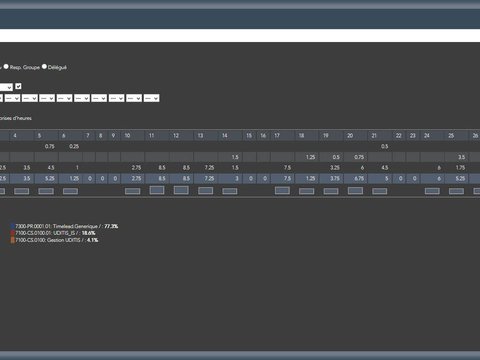
Task: Click the 0.75 value under day 5
Action: tap(50, 146)
